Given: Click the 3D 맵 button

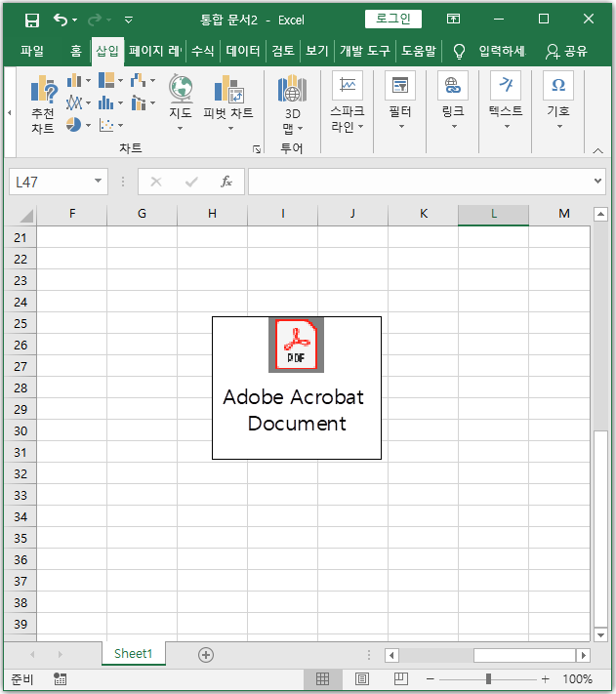Looking at the screenshot, I should pos(292,104).
